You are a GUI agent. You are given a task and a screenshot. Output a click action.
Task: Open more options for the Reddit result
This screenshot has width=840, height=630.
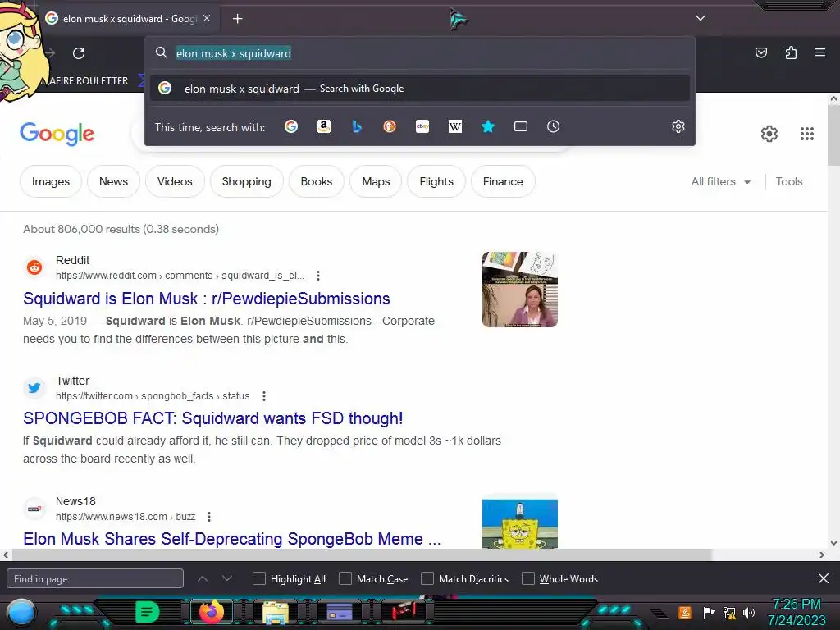coord(318,276)
